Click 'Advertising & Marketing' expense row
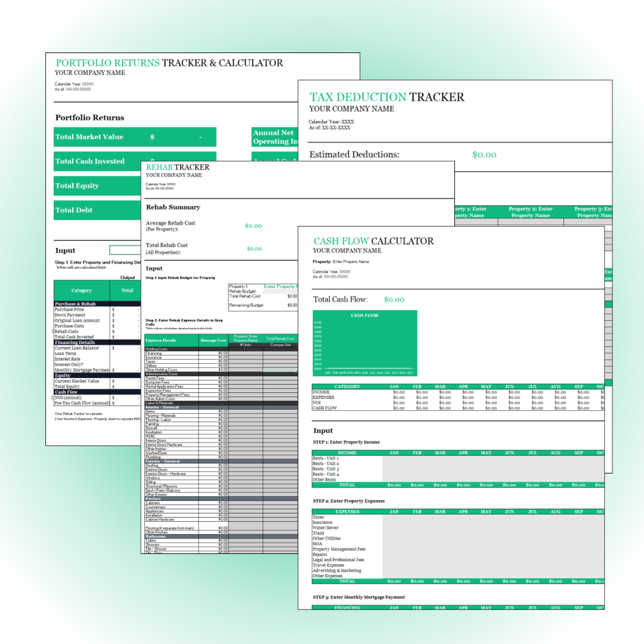Viewport: 644px width, 644px height. tap(458, 571)
